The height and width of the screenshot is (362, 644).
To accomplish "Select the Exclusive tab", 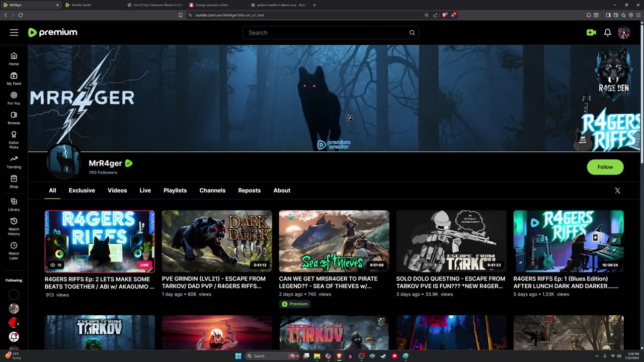I will point(82,191).
